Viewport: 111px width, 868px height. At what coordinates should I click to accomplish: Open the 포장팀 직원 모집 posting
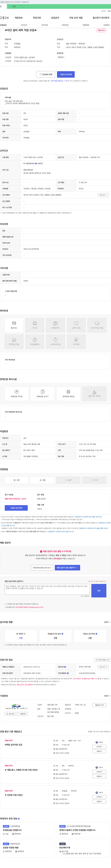point(14,795)
